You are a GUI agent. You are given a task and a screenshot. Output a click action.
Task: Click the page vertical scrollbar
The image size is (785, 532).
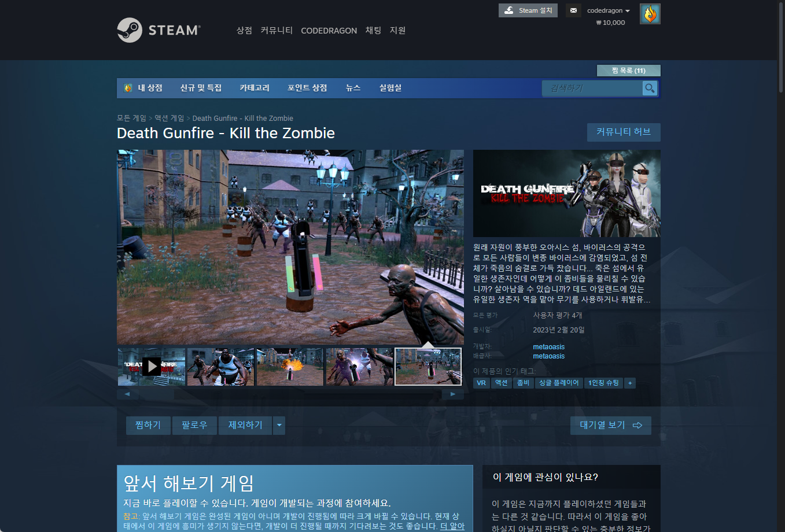tap(781, 46)
